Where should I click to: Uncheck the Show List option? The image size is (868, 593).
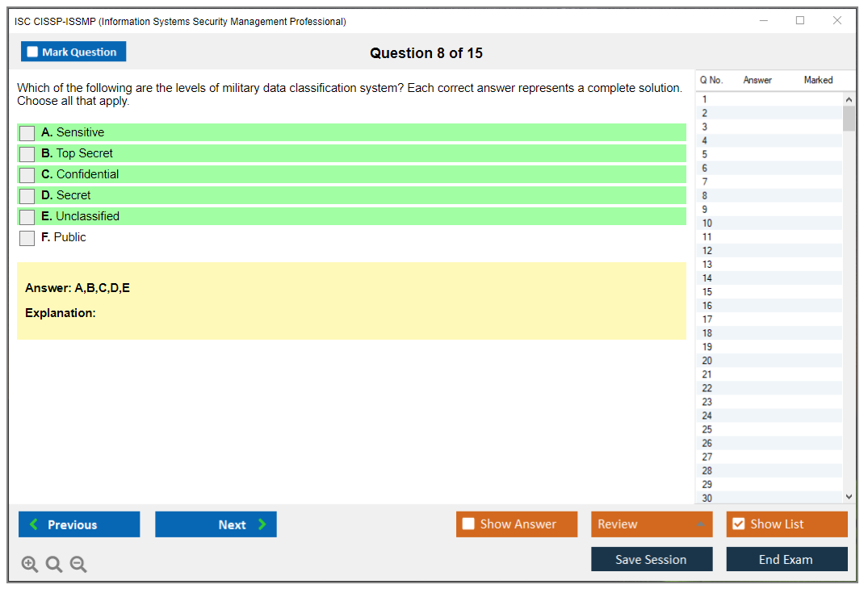point(738,524)
